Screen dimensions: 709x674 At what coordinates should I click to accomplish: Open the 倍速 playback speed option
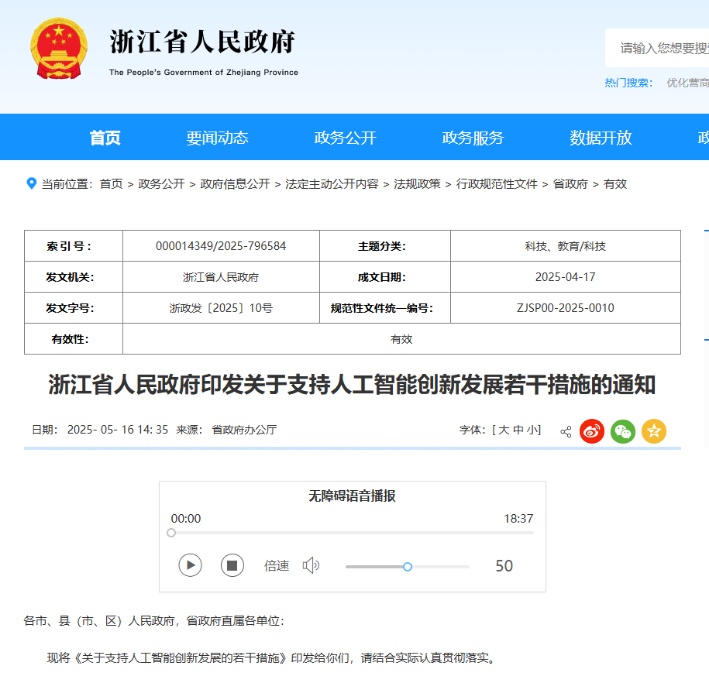(276, 566)
